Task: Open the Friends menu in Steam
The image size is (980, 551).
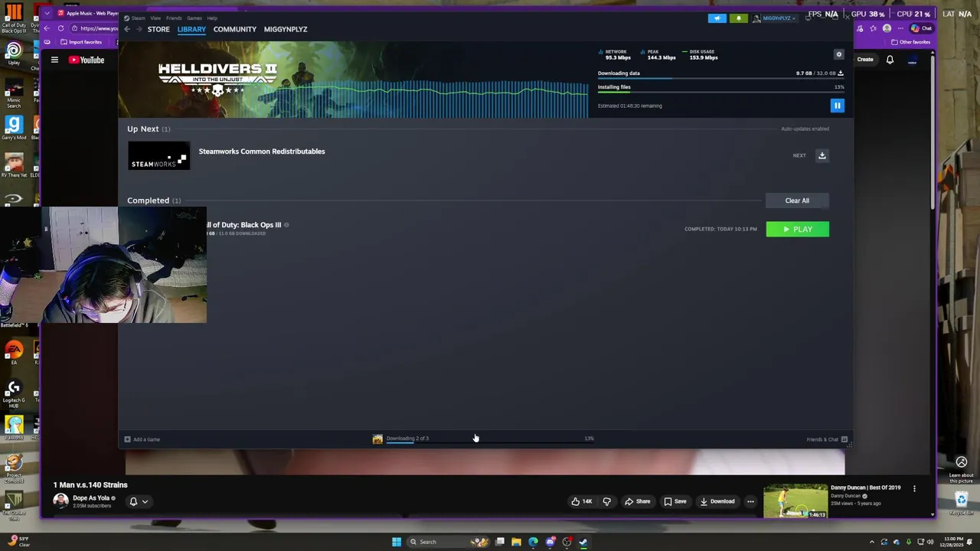Action: click(174, 18)
